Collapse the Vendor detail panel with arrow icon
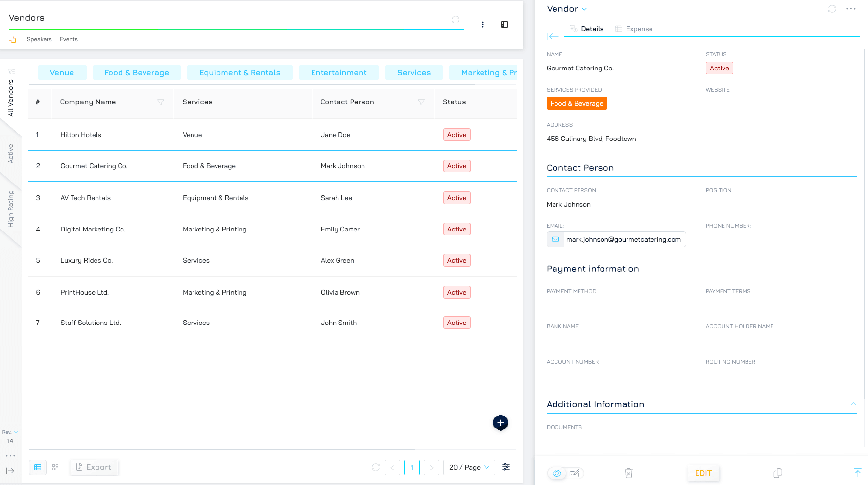Screen dimensions: 868x485 click(x=553, y=36)
